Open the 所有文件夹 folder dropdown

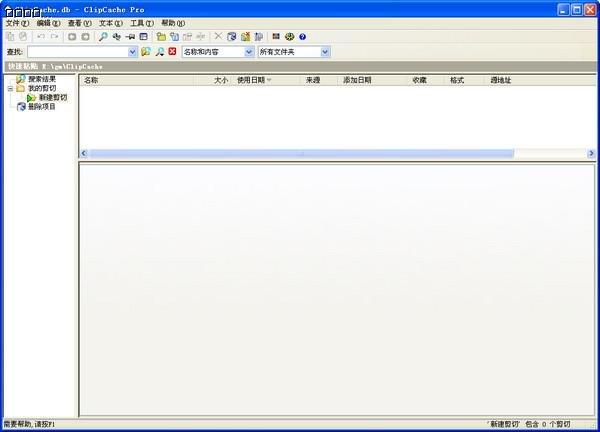pyautogui.click(x=325, y=52)
